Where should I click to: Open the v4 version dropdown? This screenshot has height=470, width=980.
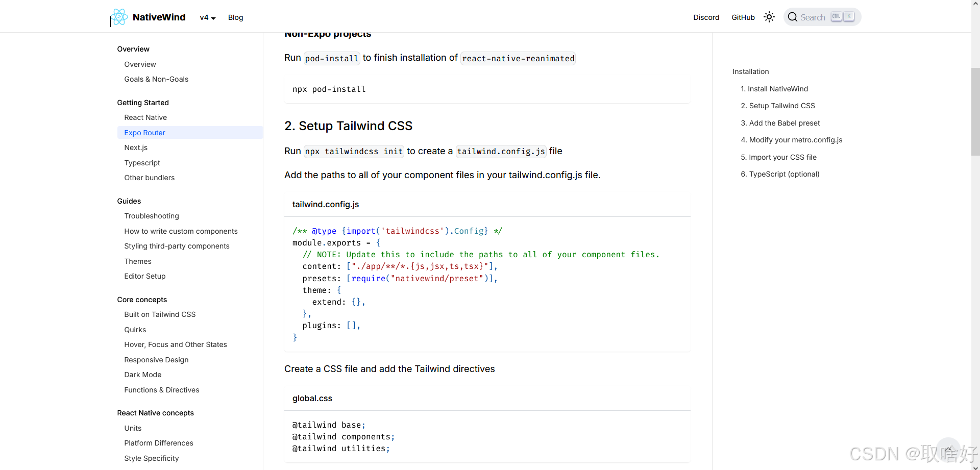(208, 17)
